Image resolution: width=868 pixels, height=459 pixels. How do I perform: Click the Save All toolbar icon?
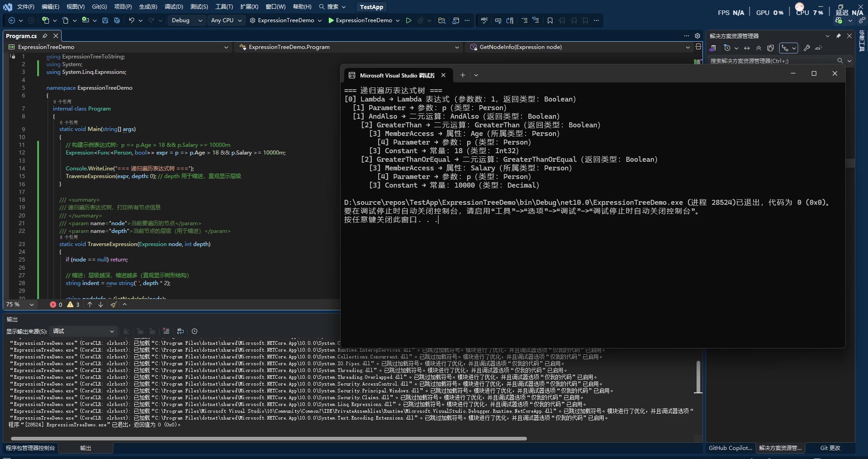(x=117, y=20)
